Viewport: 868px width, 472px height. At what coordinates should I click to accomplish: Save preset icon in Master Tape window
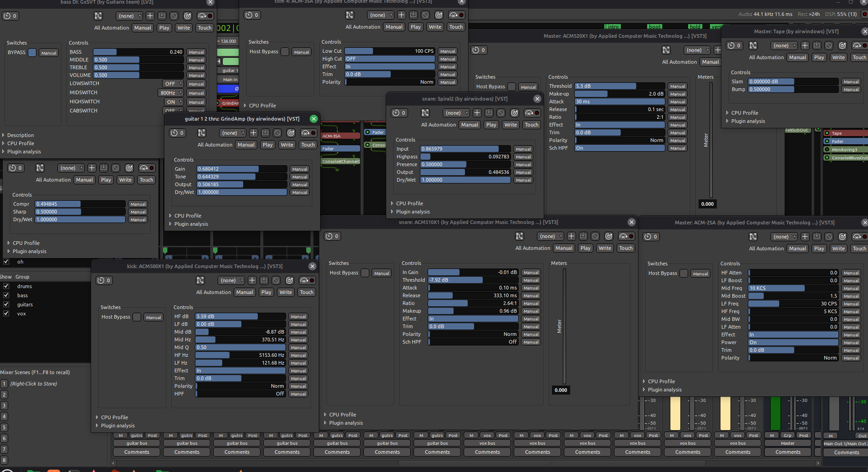[817, 46]
